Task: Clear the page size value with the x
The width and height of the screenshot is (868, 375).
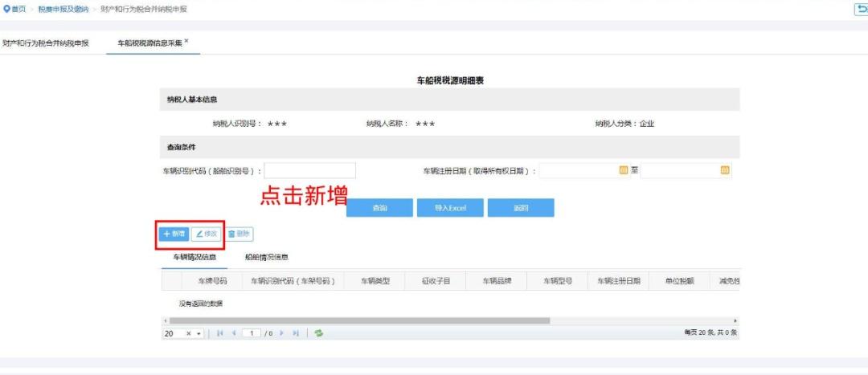Action: [189, 333]
